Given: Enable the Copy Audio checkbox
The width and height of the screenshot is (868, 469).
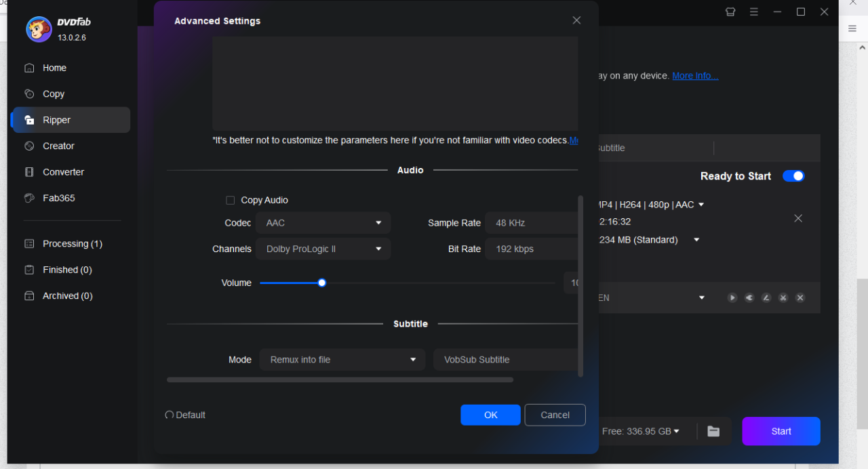Looking at the screenshot, I should pos(230,200).
